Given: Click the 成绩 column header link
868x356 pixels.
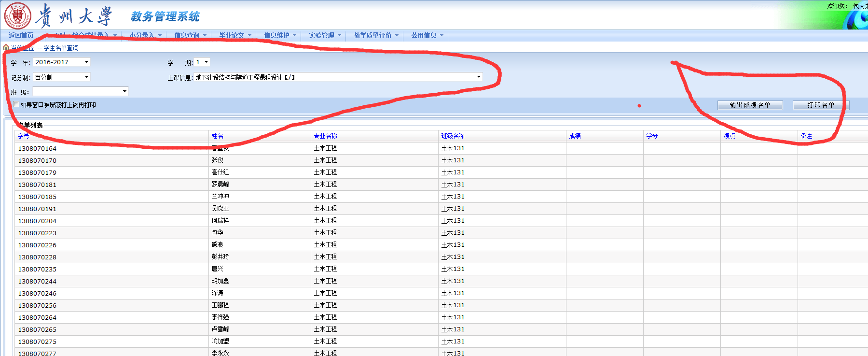Looking at the screenshot, I should [575, 136].
